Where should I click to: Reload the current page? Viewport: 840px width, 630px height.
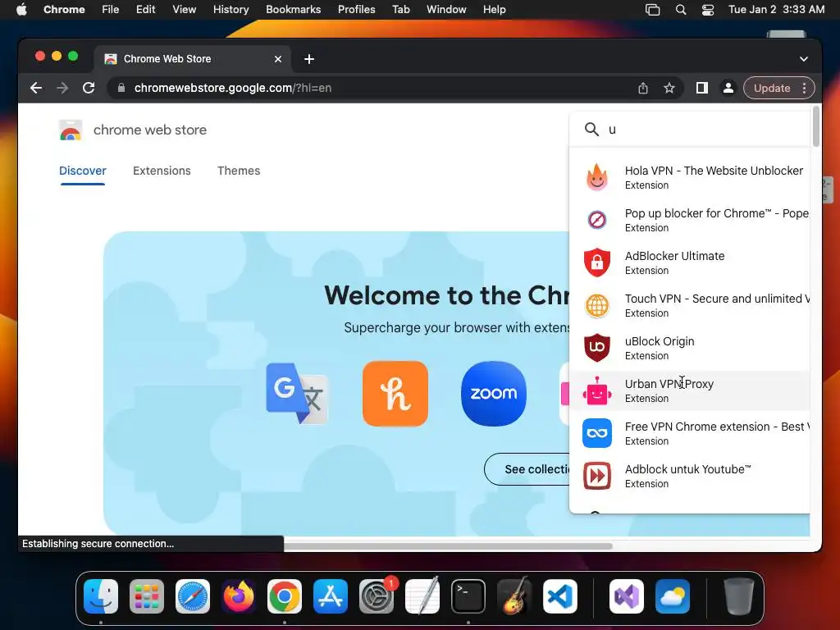click(x=89, y=88)
